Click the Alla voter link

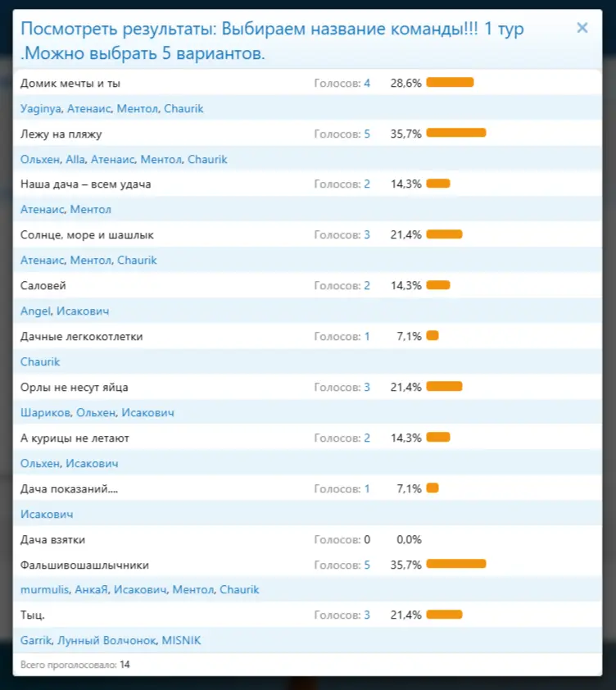pos(75,160)
